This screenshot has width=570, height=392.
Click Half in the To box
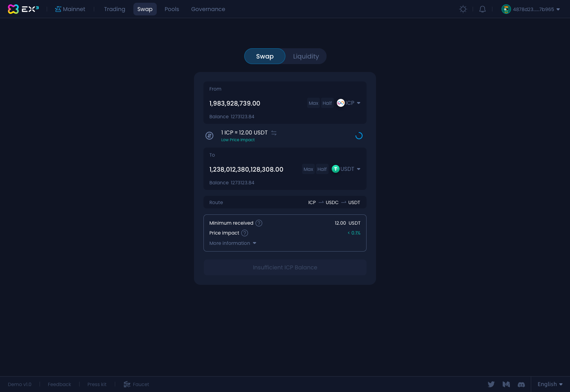322,169
